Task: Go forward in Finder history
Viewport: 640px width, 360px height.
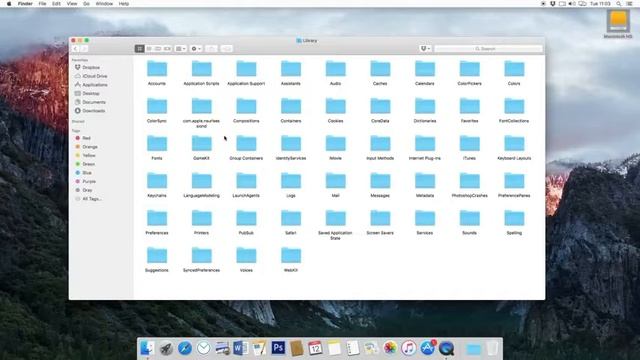Action: [84, 49]
